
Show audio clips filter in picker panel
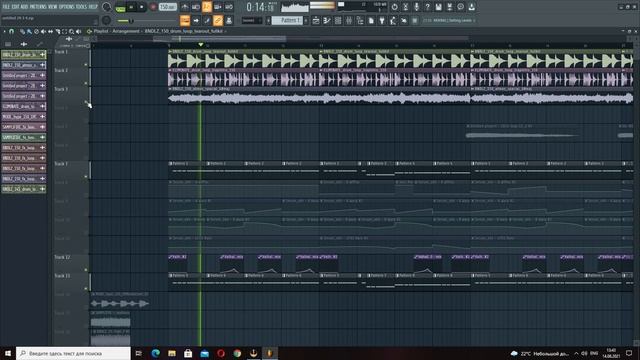tap(24, 44)
